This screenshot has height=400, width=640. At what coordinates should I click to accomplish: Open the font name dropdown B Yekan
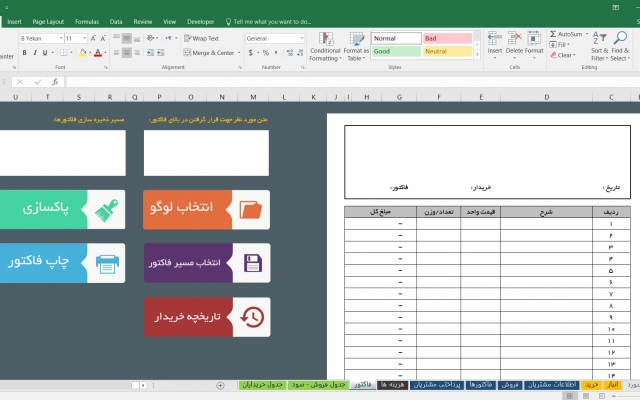pos(61,38)
